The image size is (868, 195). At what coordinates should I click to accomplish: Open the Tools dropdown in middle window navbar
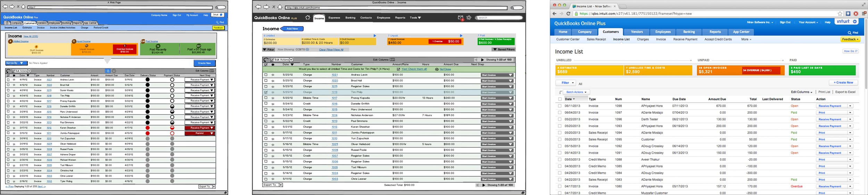[x=415, y=18]
